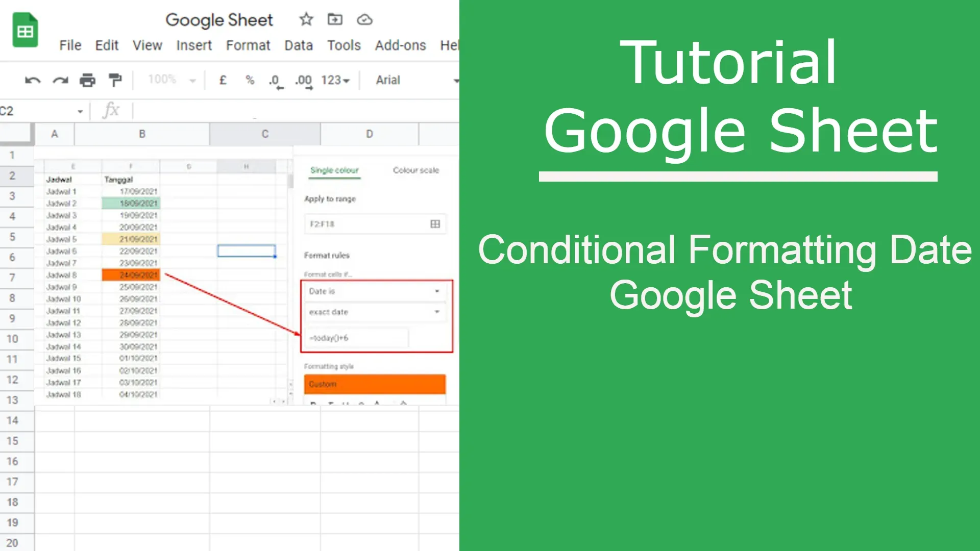Open the name box dropdown arrow
This screenshot has width=980, height=551.
tap(80, 111)
